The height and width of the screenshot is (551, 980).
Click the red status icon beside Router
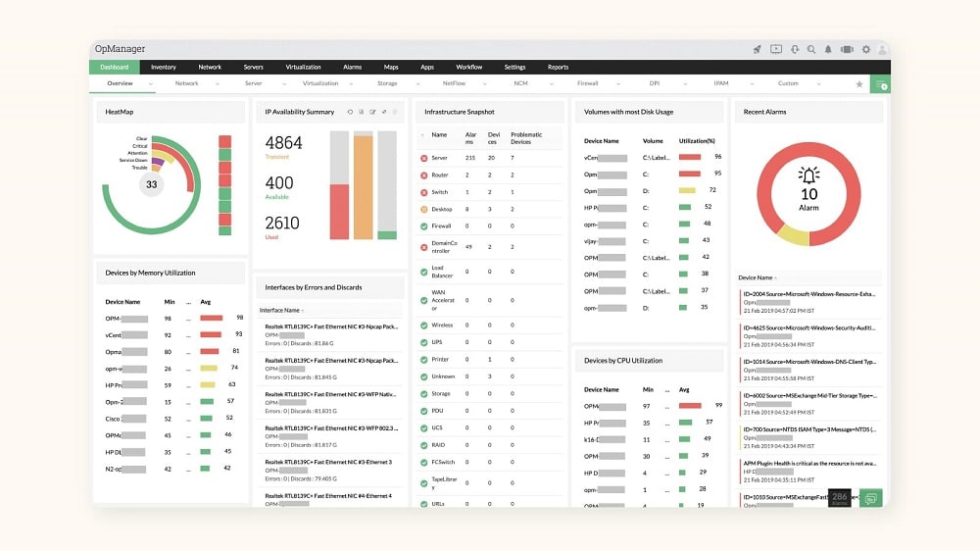pyautogui.click(x=423, y=175)
